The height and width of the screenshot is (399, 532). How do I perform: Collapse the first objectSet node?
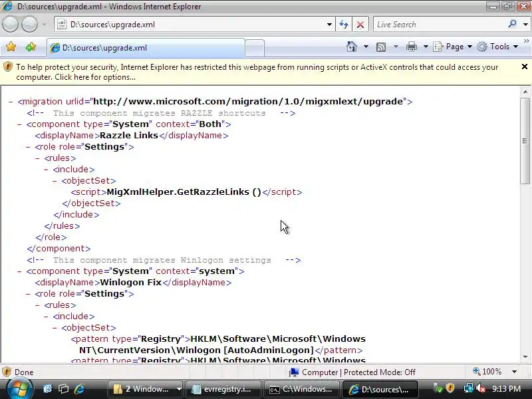coord(55,181)
